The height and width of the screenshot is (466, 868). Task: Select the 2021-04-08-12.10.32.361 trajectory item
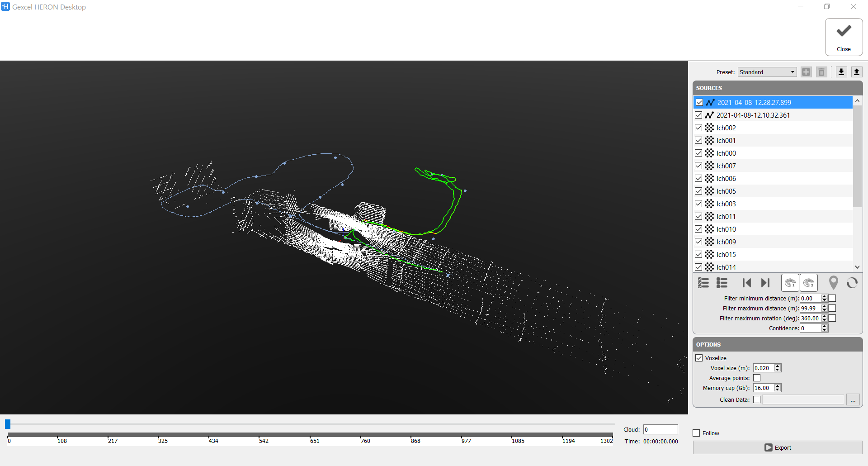pos(753,115)
